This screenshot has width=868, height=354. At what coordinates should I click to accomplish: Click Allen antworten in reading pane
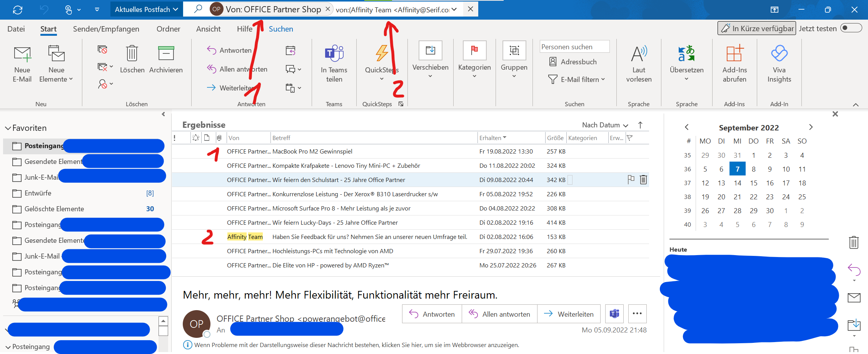(499, 314)
